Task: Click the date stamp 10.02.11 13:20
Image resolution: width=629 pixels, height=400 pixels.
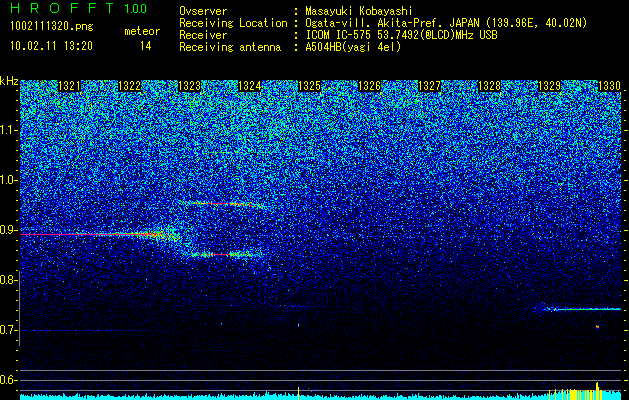Action: tap(51, 46)
